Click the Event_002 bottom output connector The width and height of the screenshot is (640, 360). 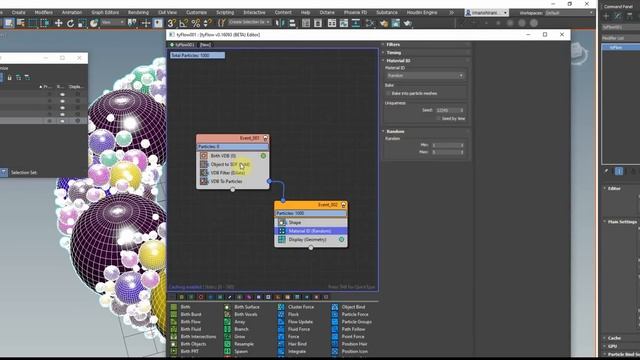pyautogui.click(x=311, y=248)
